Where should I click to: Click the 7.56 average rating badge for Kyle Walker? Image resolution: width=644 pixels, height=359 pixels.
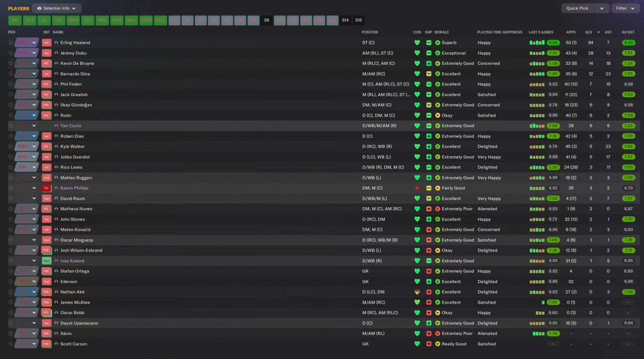point(628,147)
